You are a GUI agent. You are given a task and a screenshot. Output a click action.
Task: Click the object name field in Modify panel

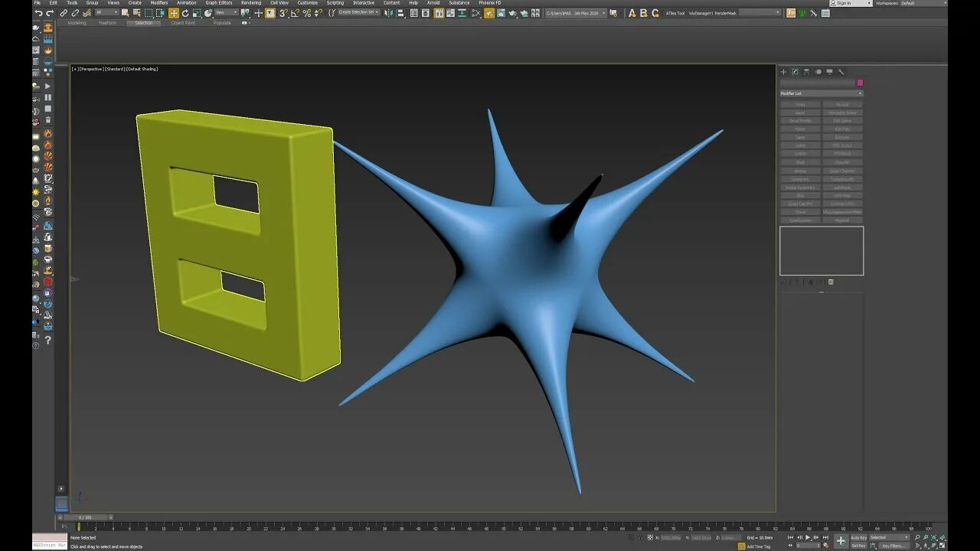[817, 83]
